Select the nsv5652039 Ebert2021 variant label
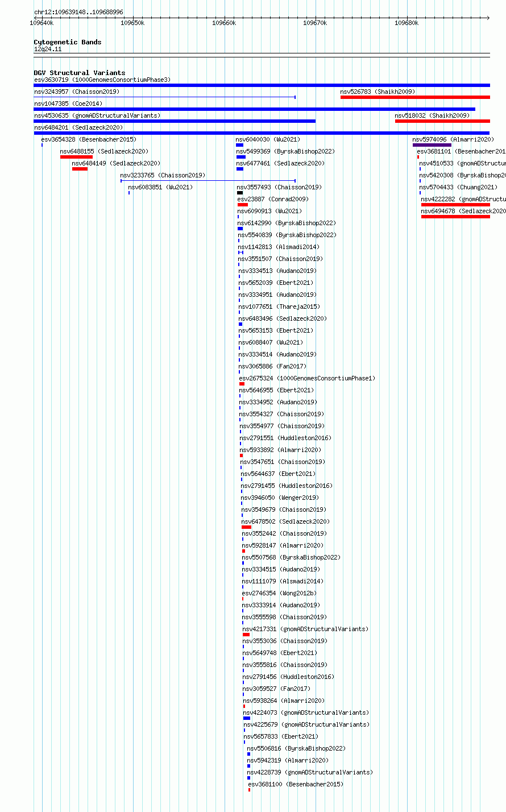The height and width of the screenshot is (812, 506). click(276, 283)
